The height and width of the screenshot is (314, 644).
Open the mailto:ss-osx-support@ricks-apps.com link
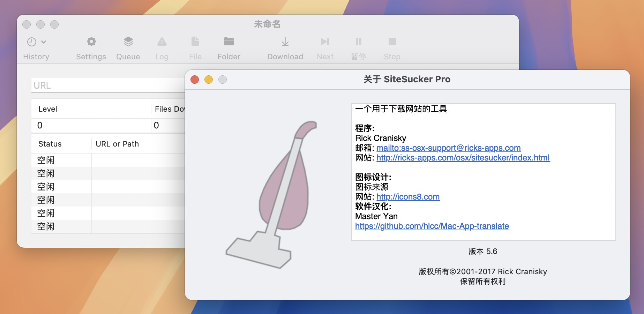(448, 148)
